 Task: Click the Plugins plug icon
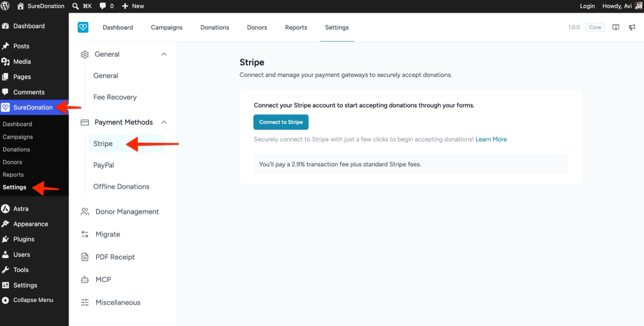pyautogui.click(x=5, y=239)
